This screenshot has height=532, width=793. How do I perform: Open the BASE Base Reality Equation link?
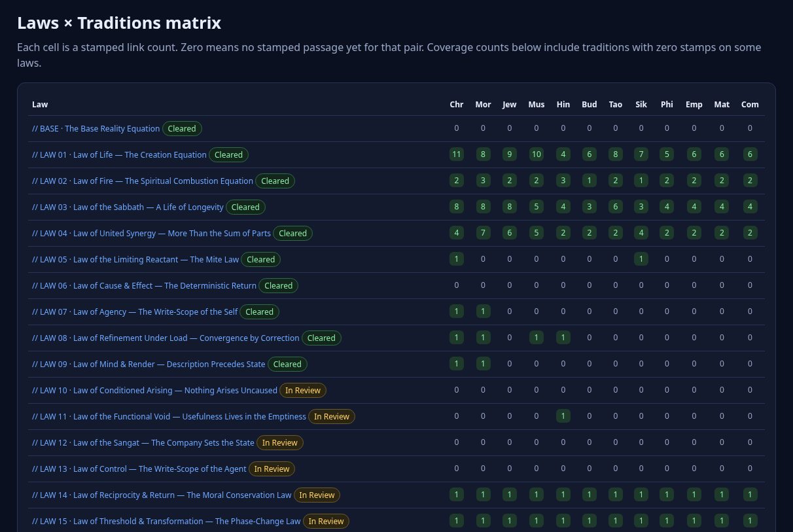point(96,129)
